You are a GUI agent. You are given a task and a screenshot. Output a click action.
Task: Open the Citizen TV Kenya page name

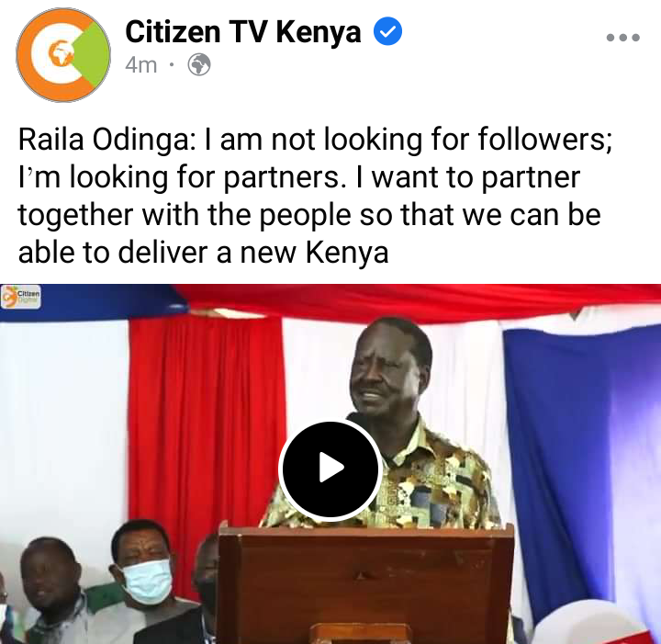click(x=243, y=31)
